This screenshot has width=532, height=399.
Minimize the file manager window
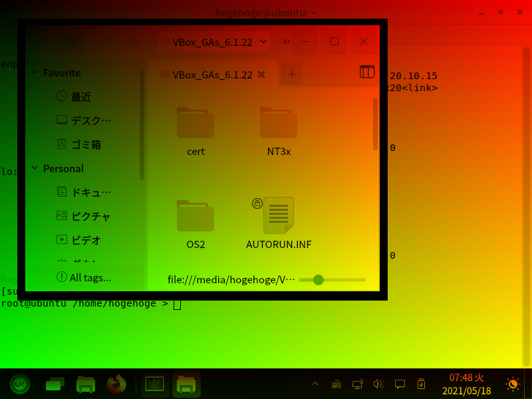(x=305, y=41)
